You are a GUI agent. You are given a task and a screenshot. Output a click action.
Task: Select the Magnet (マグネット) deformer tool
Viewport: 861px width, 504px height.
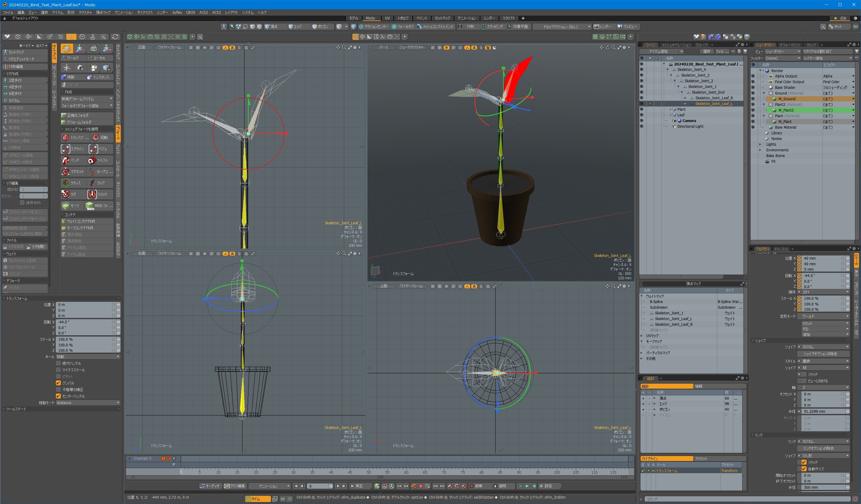pyautogui.click(x=73, y=171)
